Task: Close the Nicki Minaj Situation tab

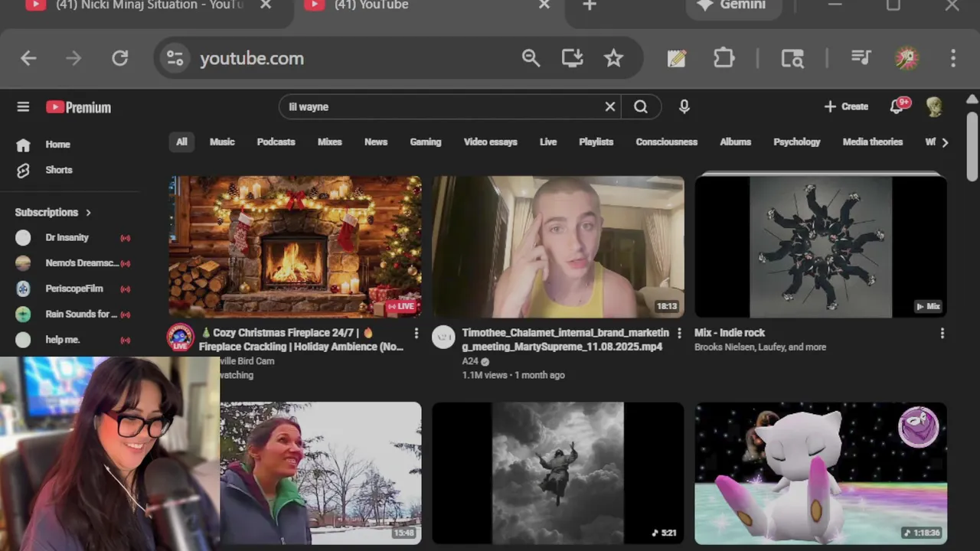Action: pyautogui.click(x=266, y=5)
